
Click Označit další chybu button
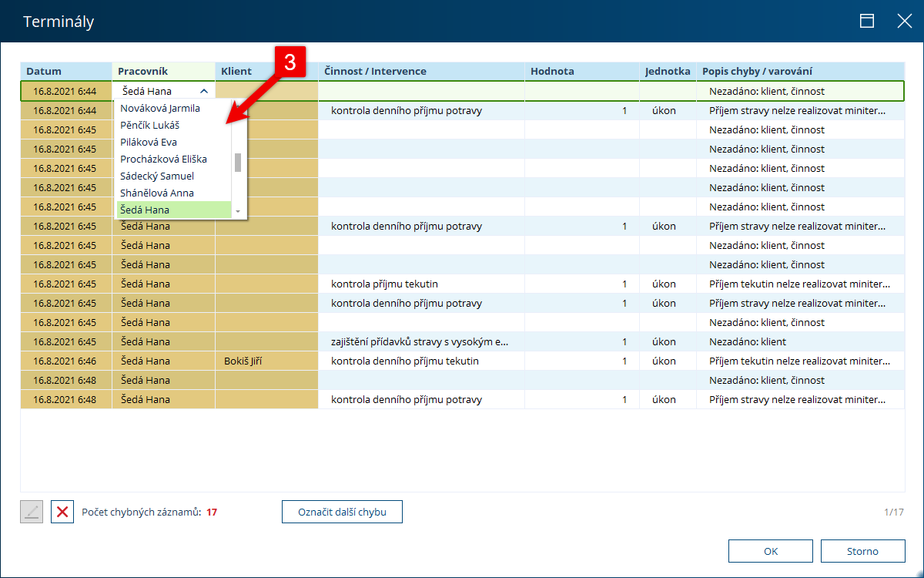(342, 512)
